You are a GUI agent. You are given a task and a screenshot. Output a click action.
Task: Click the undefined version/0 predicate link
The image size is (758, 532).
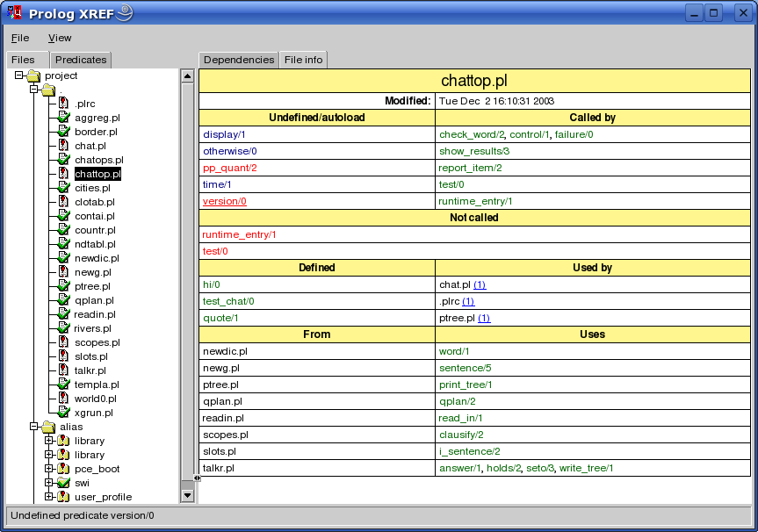tap(224, 201)
